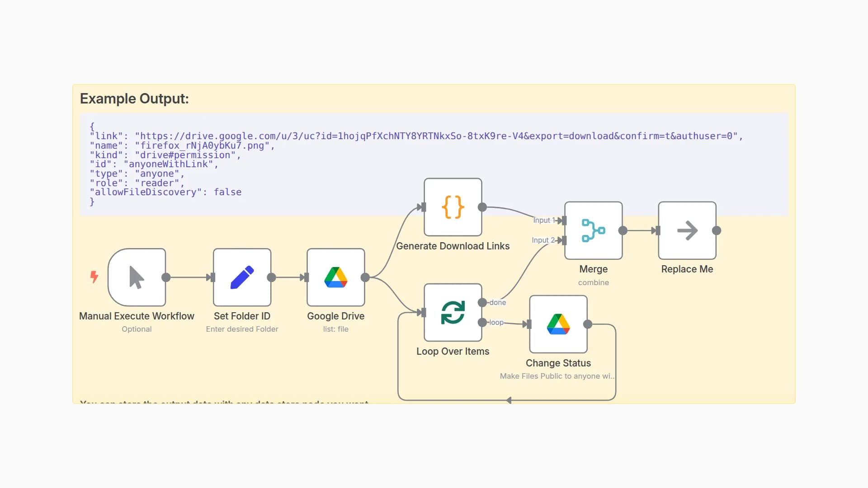The width and height of the screenshot is (868, 488).
Task: Select the Manual Execute Workflow trigger node
Action: tap(137, 277)
